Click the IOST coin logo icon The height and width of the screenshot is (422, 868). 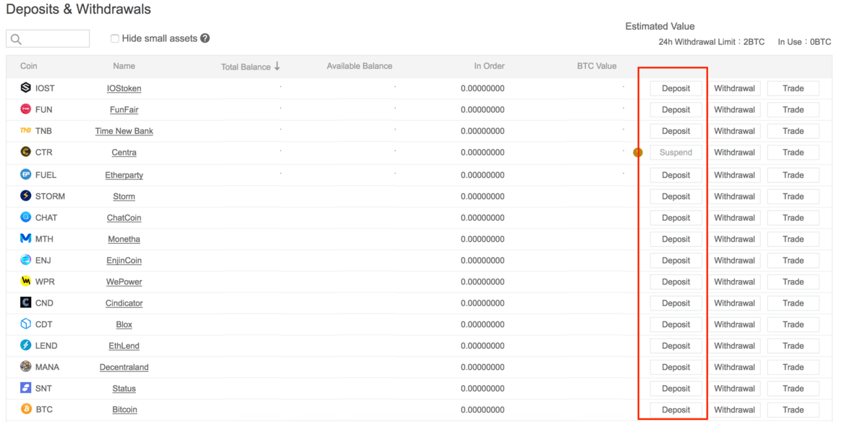pyautogui.click(x=26, y=88)
